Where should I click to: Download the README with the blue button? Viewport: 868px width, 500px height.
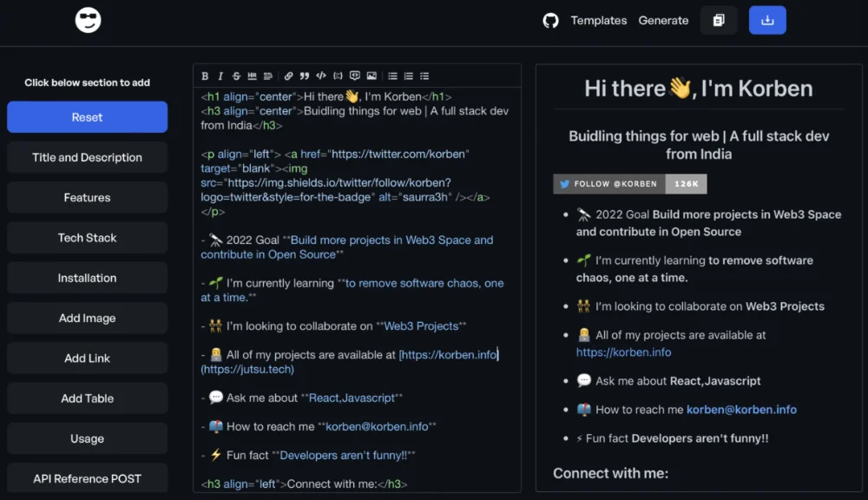coord(767,21)
